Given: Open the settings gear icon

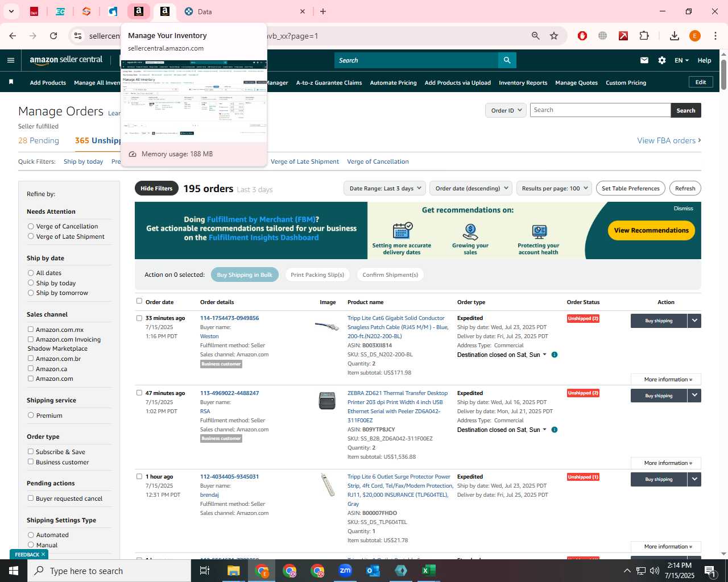Looking at the screenshot, I should [662, 60].
